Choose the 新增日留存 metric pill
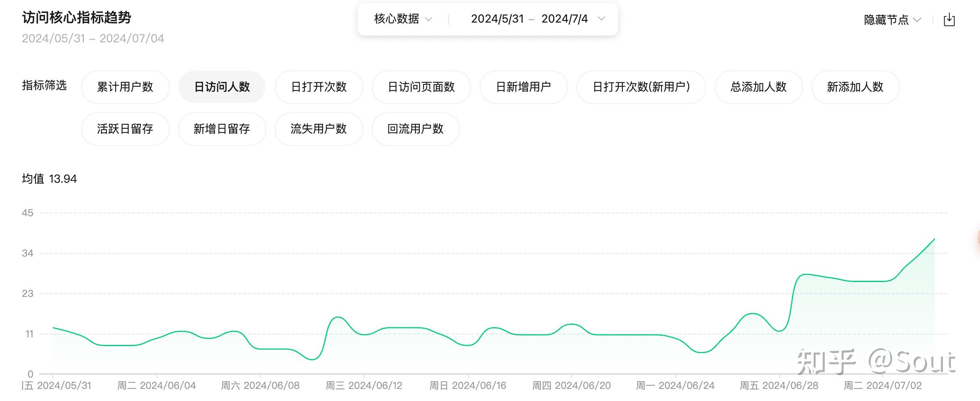 (x=222, y=129)
